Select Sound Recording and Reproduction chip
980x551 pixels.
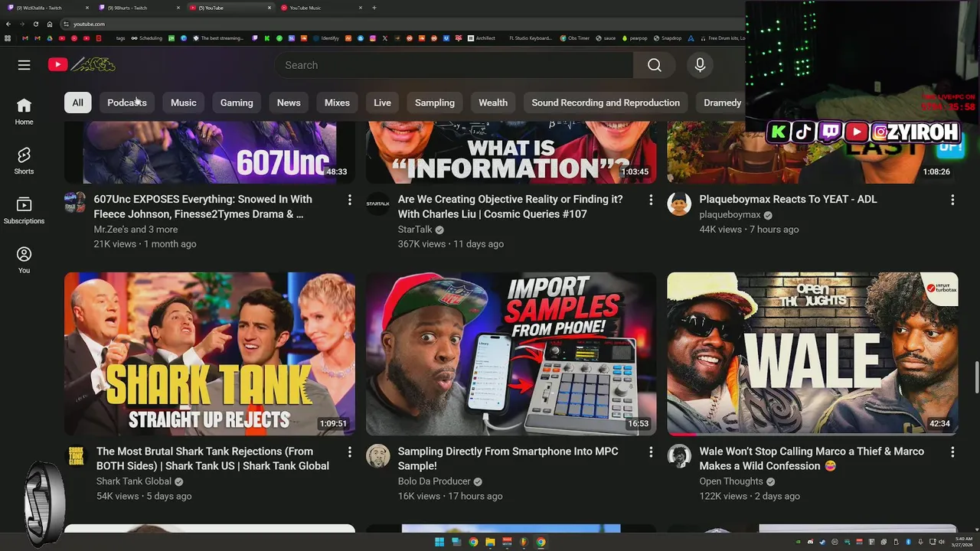[x=606, y=103]
